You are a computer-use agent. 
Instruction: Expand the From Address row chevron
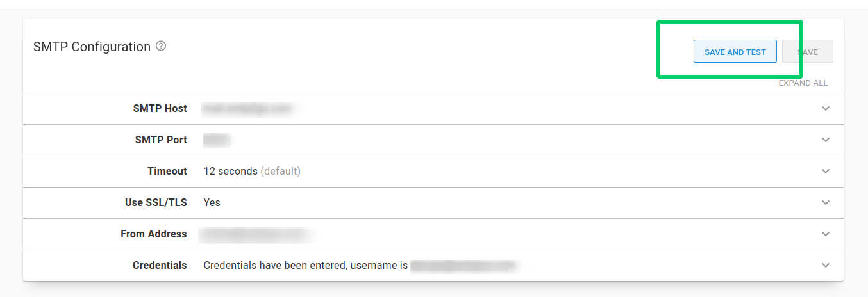pyautogui.click(x=825, y=234)
